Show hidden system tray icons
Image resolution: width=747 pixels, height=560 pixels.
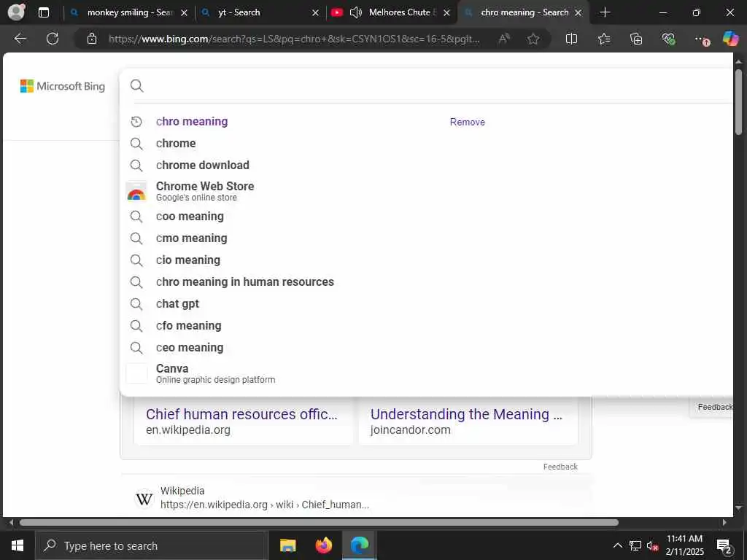(617, 545)
